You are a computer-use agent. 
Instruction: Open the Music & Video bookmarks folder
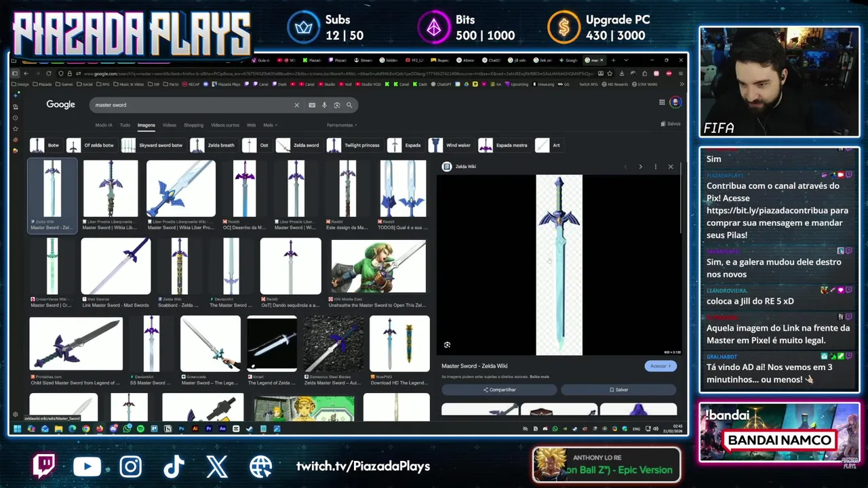click(130, 84)
